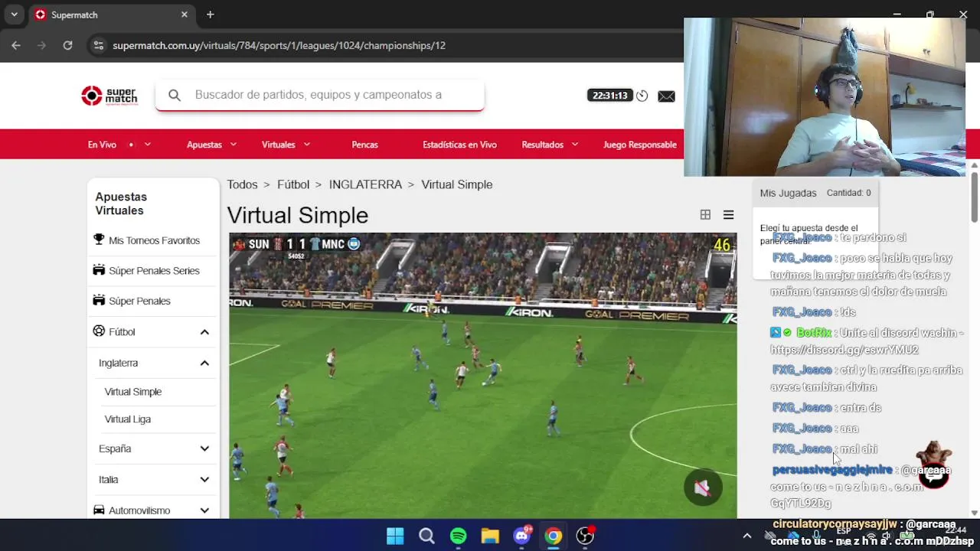Open the chat bubble support icon
The height and width of the screenshot is (551, 980).
934,475
